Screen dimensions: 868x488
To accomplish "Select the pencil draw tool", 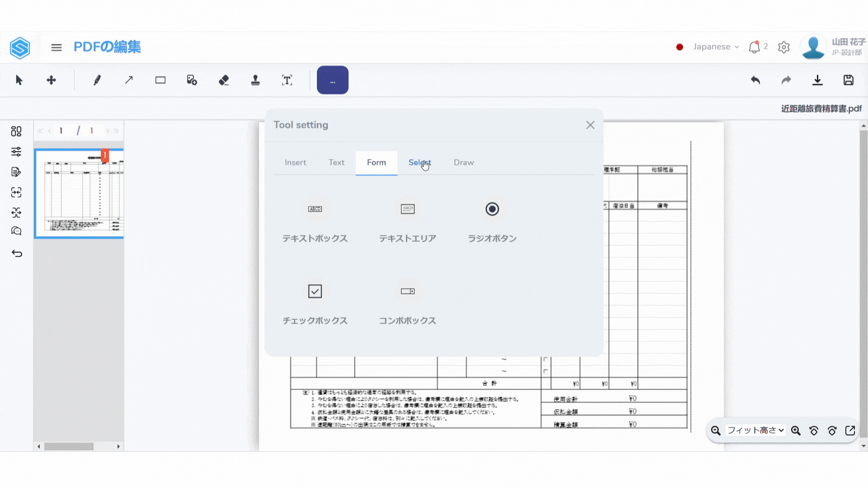I will (x=97, y=80).
